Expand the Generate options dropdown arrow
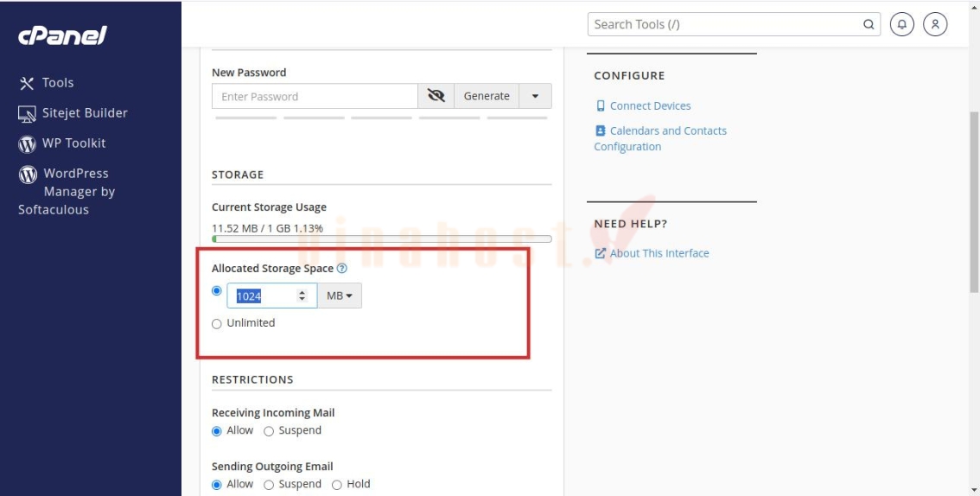This screenshot has height=496, width=980. point(535,96)
